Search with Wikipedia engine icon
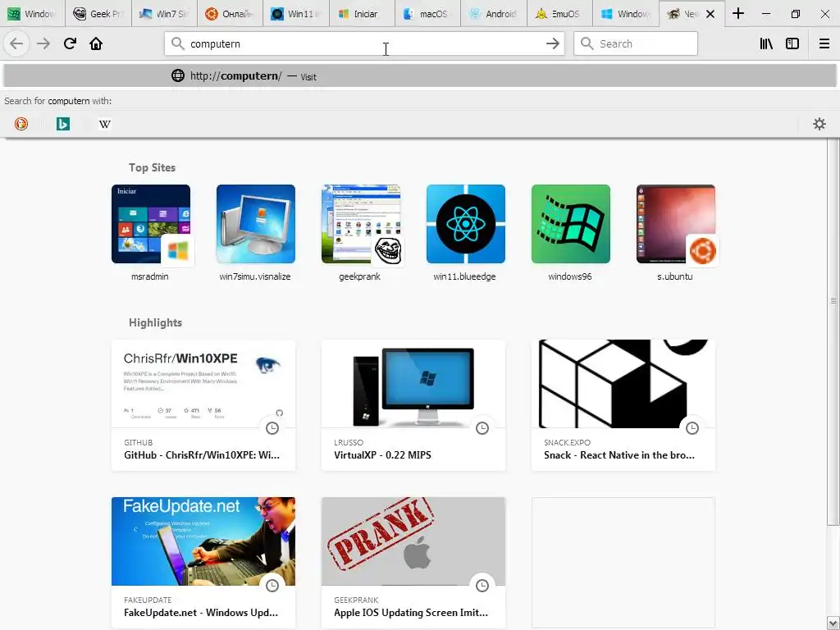 [x=105, y=125]
